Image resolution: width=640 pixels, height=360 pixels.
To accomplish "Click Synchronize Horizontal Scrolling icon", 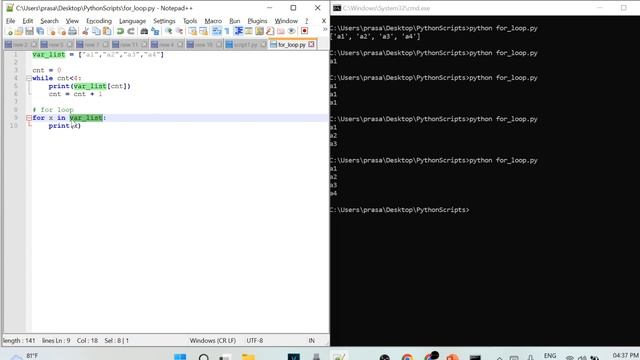I will [x=203, y=31].
